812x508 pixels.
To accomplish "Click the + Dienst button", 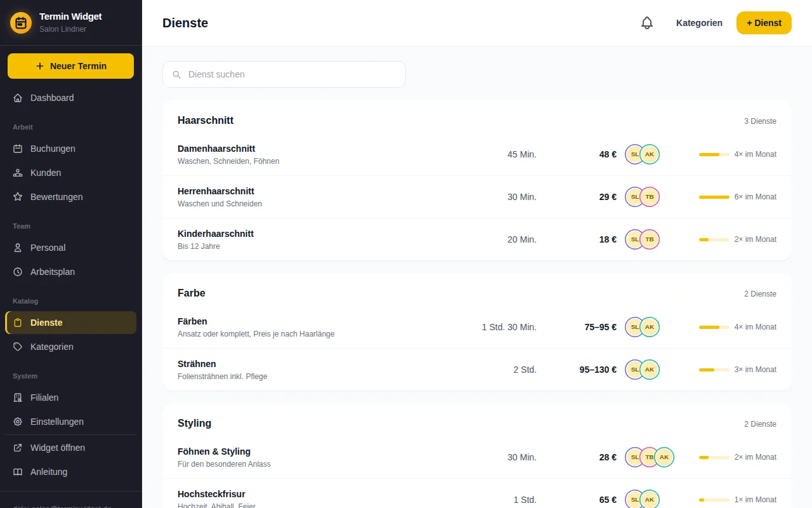I will point(764,23).
